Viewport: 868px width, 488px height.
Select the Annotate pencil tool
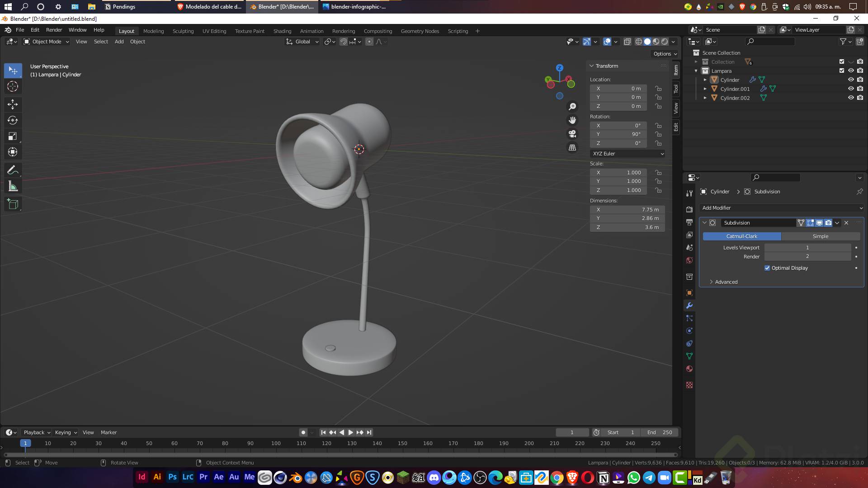point(13,170)
